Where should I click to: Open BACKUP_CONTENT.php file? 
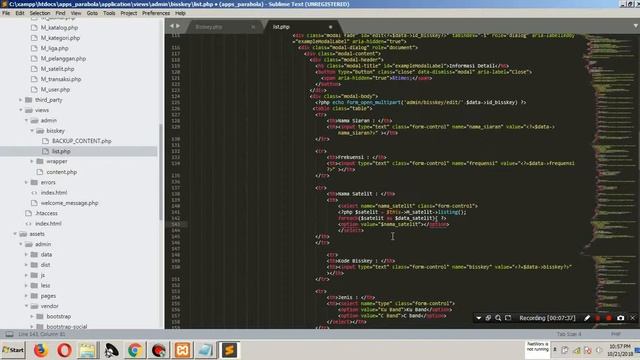82,141
